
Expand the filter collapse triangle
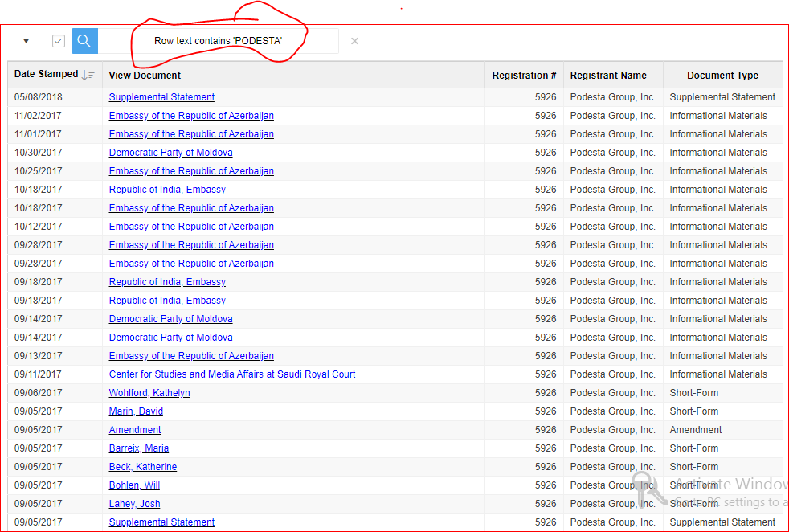click(x=27, y=41)
